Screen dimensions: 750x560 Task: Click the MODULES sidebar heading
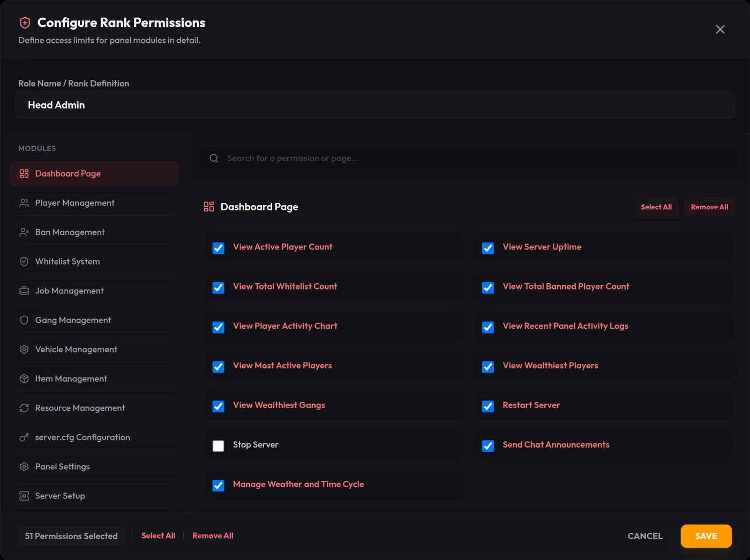coord(37,148)
